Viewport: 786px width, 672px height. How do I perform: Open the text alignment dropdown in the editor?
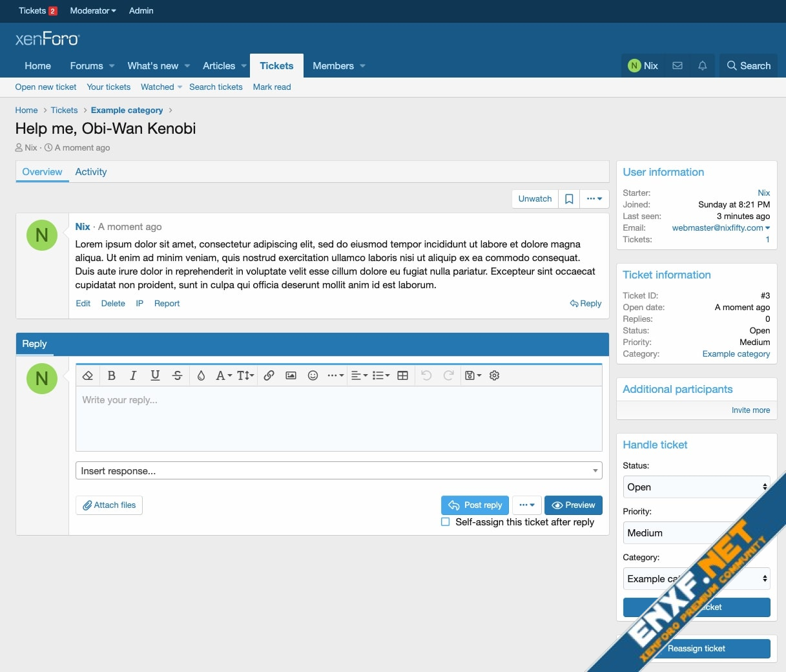(x=359, y=375)
